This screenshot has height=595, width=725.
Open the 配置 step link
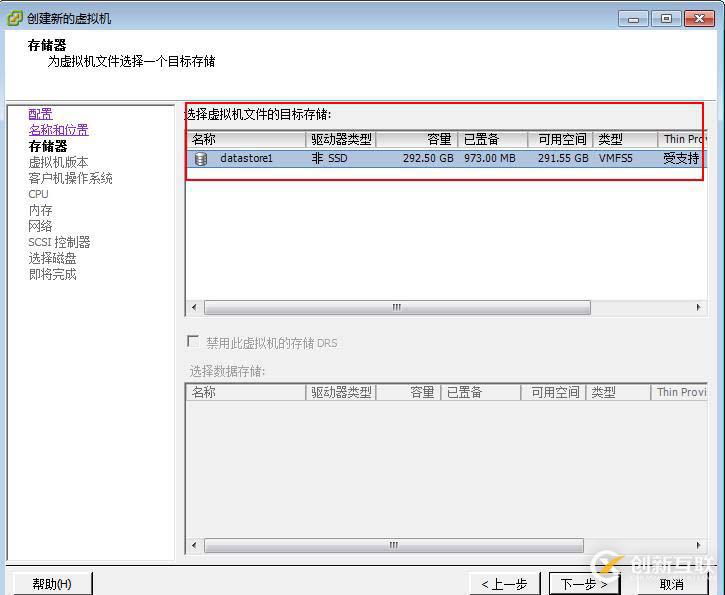pos(40,114)
